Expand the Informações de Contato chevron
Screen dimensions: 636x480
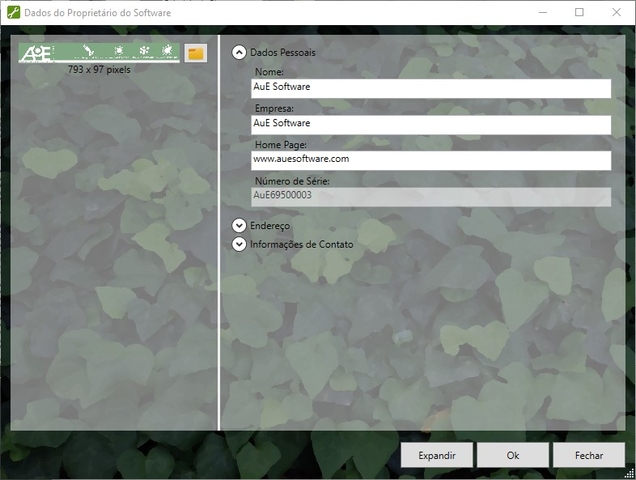[239, 244]
